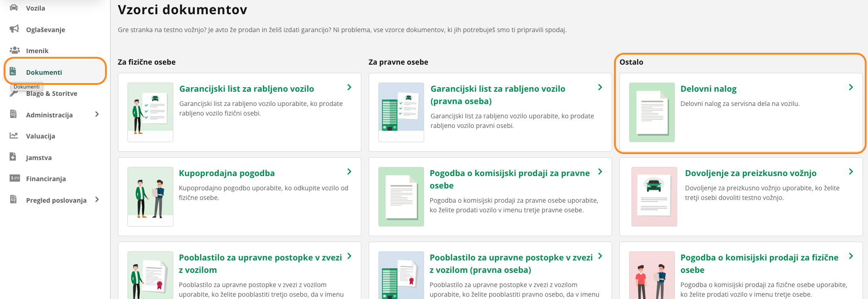Viewport: 868px width, 299px height.
Task: Click Garancijski list pravna oseba building thumbnail
Action: point(401,112)
